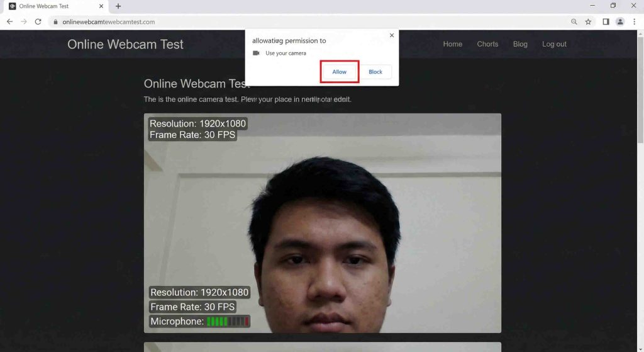Screen dimensions: 644x352
Task: Click the page heading Online Webcam Test
Action: 197,84
